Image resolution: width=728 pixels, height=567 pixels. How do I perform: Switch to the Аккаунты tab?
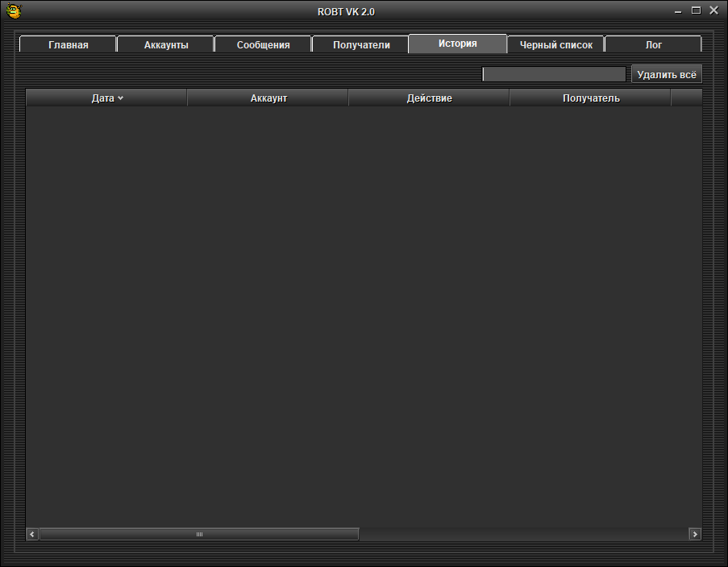pyautogui.click(x=166, y=45)
